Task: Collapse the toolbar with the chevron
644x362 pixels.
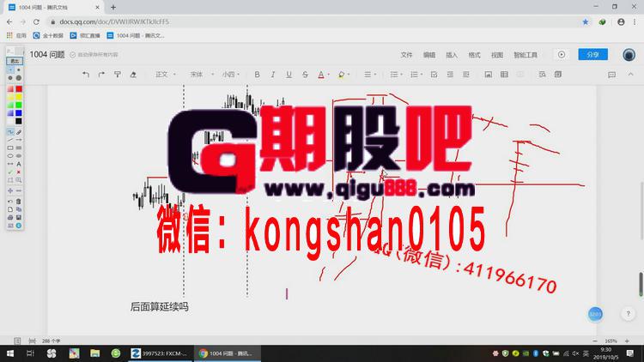Action: click(x=630, y=75)
